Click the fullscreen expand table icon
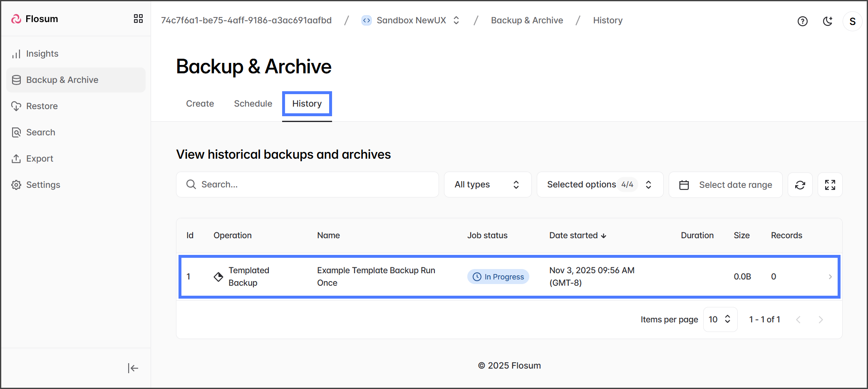Screen dimensions: 868x389 tap(830, 185)
